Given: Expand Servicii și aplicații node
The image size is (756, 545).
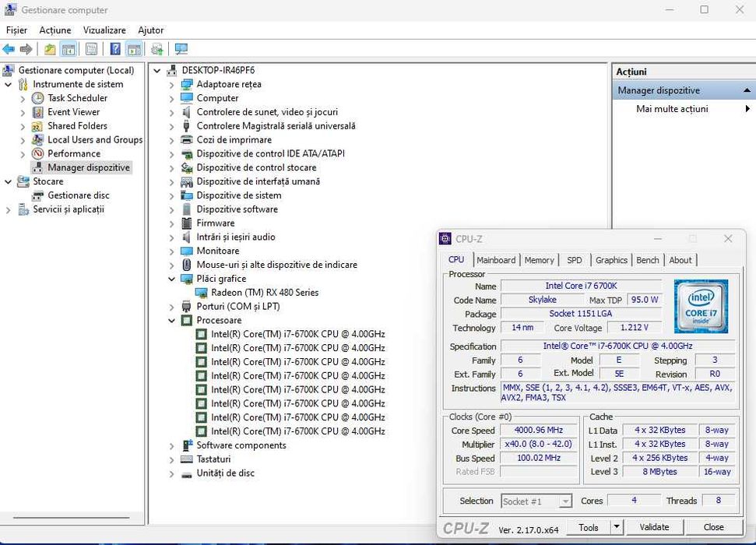Looking at the screenshot, I should pos(9,209).
